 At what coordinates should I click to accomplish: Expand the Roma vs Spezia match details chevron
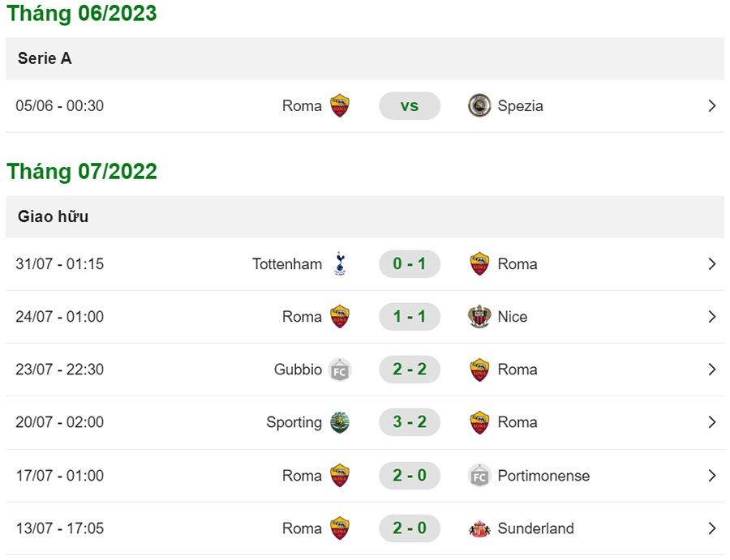712,105
